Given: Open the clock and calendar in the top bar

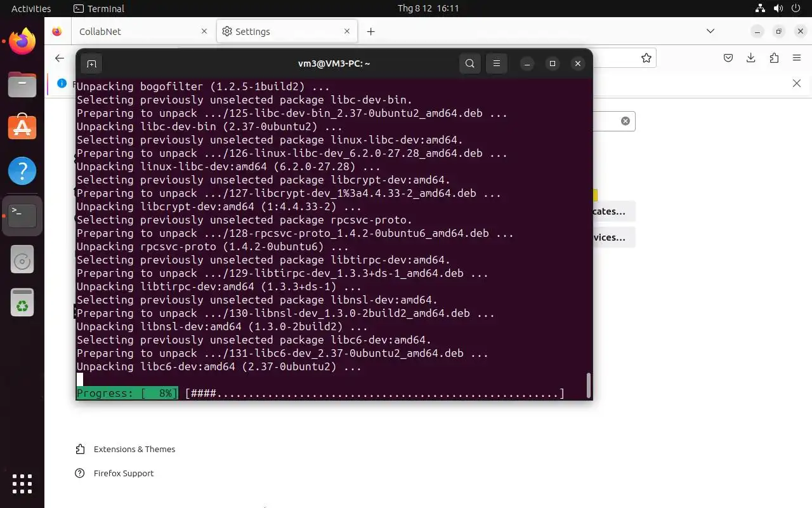Looking at the screenshot, I should (428, 8).
